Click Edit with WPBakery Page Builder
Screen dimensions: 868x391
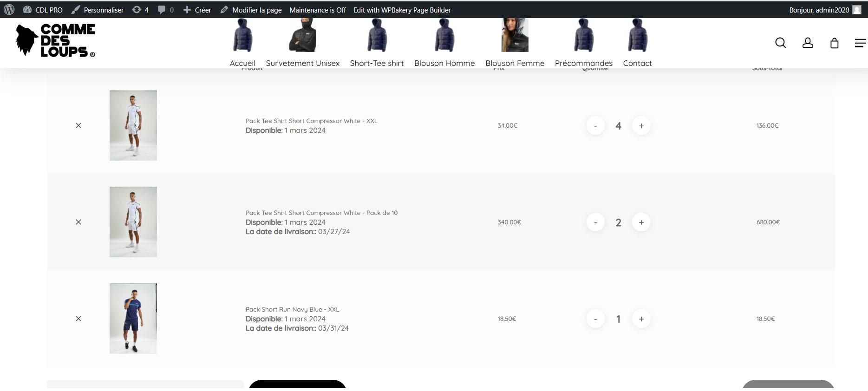402,10
